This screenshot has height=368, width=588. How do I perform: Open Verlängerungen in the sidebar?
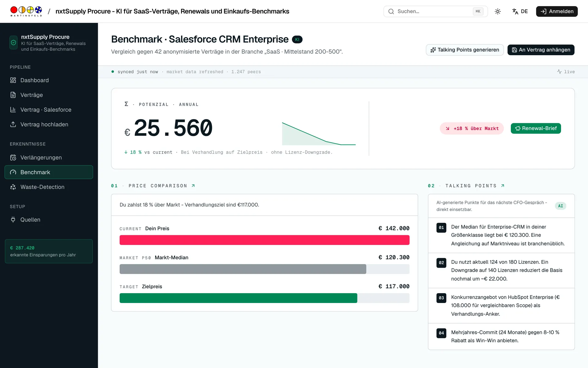[x=49, y=157]
